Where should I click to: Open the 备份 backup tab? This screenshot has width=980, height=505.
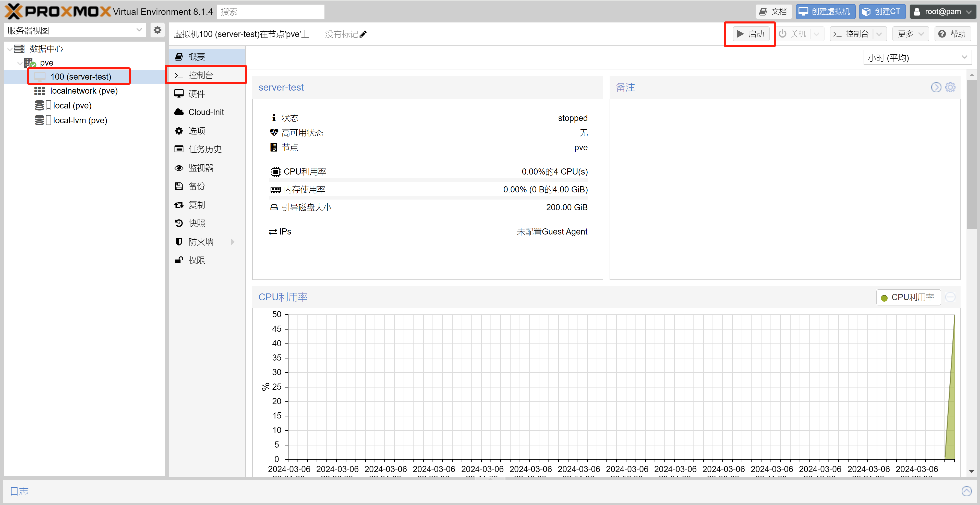[207, 186]
